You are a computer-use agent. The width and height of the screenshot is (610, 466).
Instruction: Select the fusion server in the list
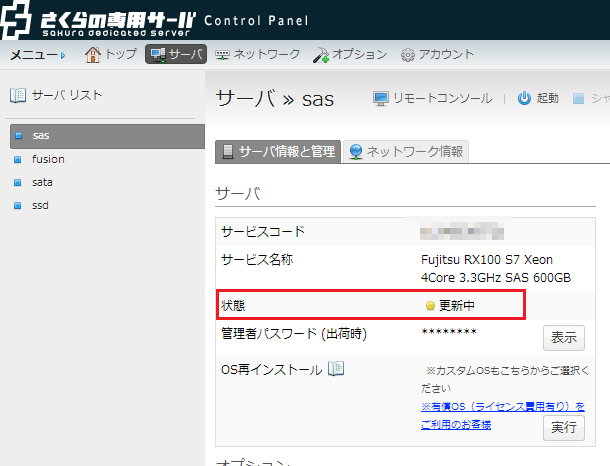[48, 158]
